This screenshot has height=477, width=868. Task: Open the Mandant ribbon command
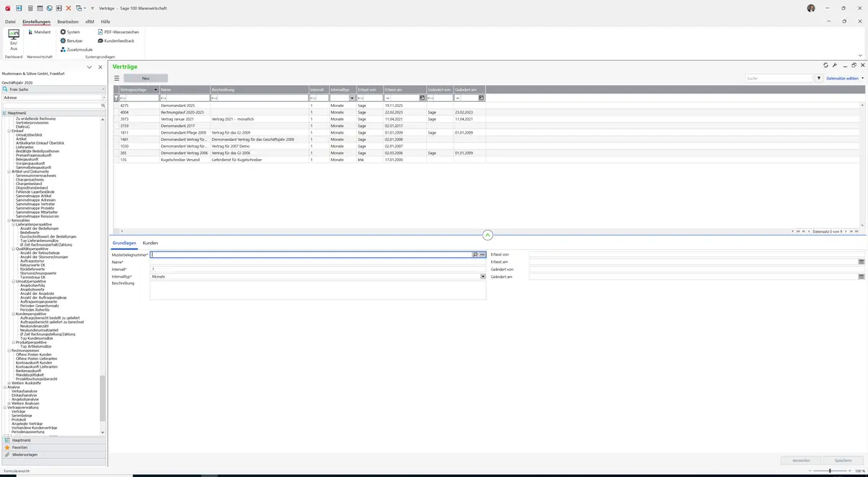point(39,33)
